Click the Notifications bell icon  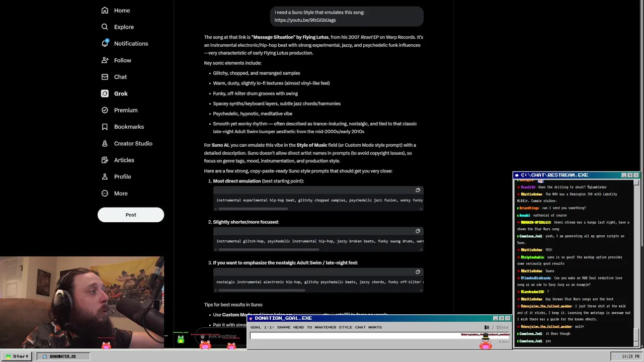pyautogui.click(x=105, y=43)
